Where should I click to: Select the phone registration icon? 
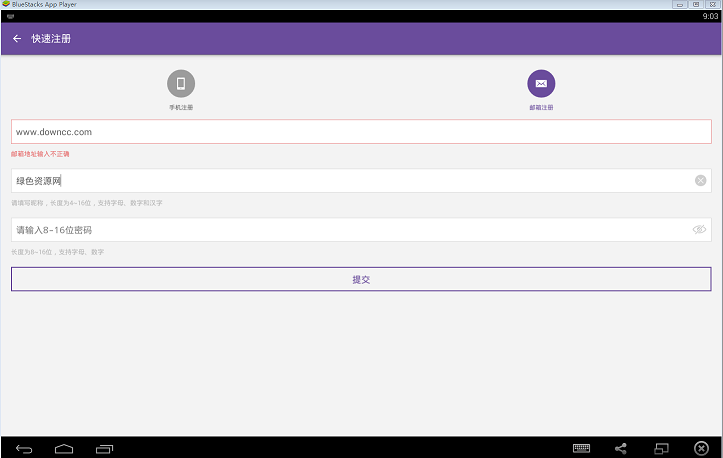[181, 83]
